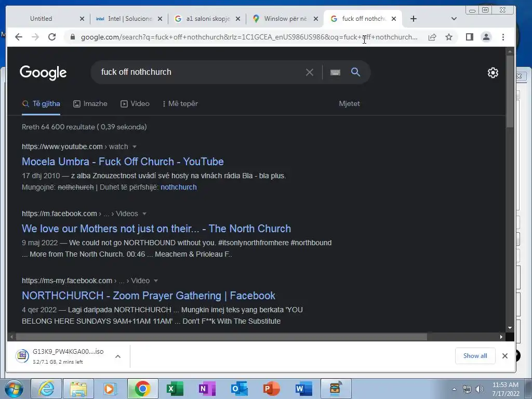Select the Të gjitha results filter
The height and width of the screenshot is (399, 532).
[41, 104]
